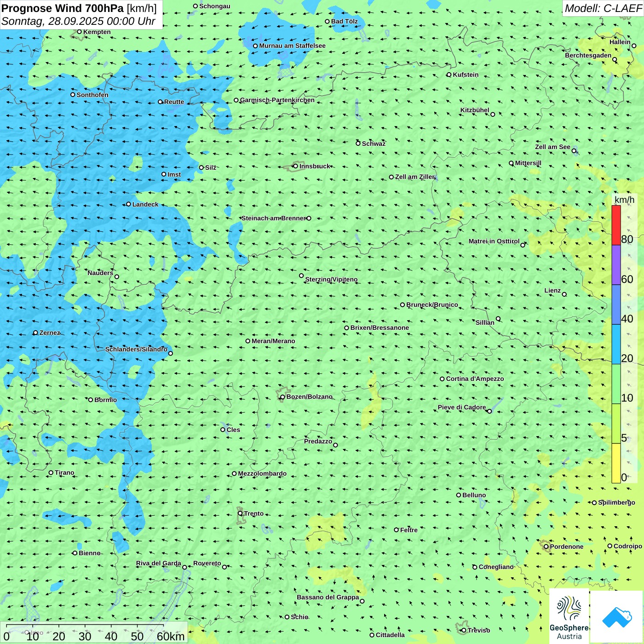This screenshot has width=644, height=644.
Task: Click the Hallein city marker
Action: 634,46
